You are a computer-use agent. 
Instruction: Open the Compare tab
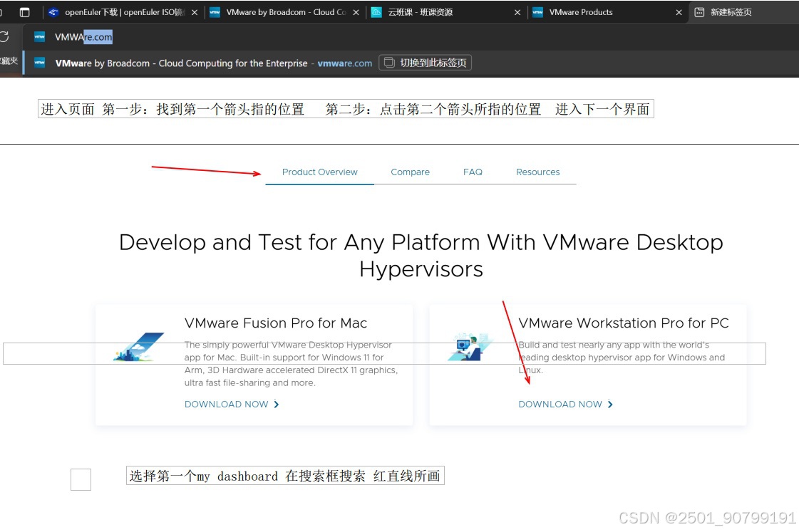click(411, 172)
